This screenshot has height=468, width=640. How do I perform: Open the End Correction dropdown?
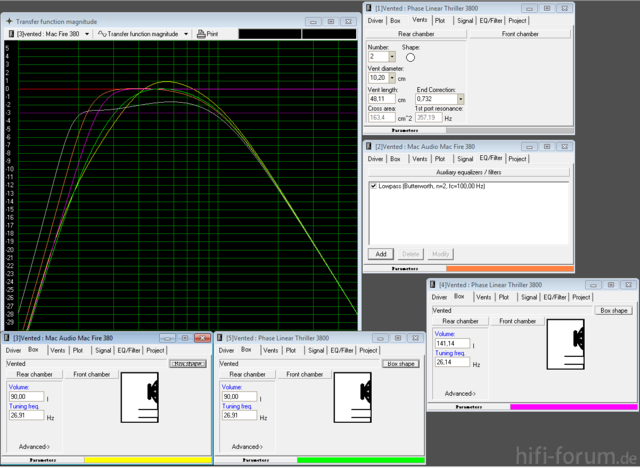point(460,99)
